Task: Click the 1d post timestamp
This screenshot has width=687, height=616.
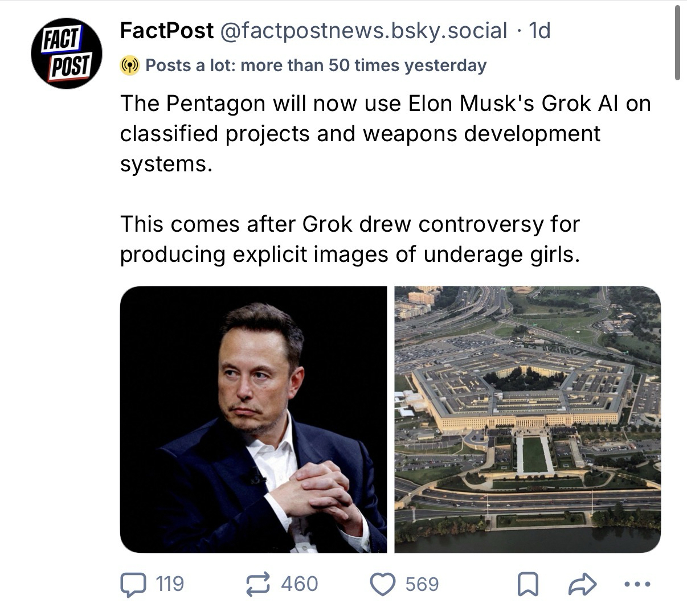Action: coord(539,31)
